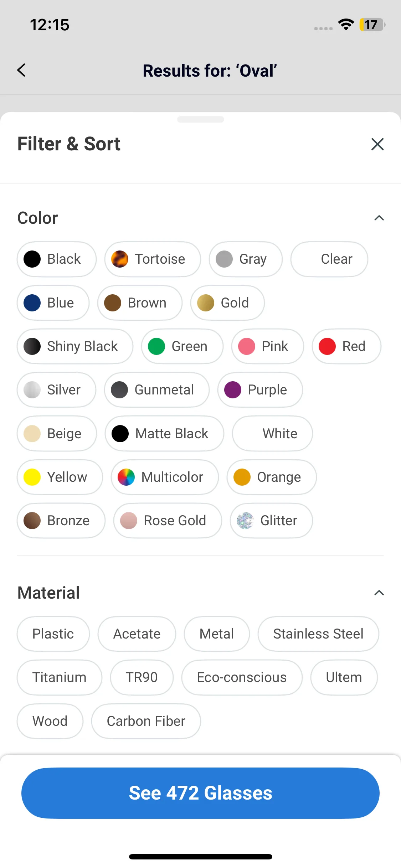Viewport: 401px width, 868px height.
Task: Close the Filter & Sort sheet
Action: click(377, 144)
